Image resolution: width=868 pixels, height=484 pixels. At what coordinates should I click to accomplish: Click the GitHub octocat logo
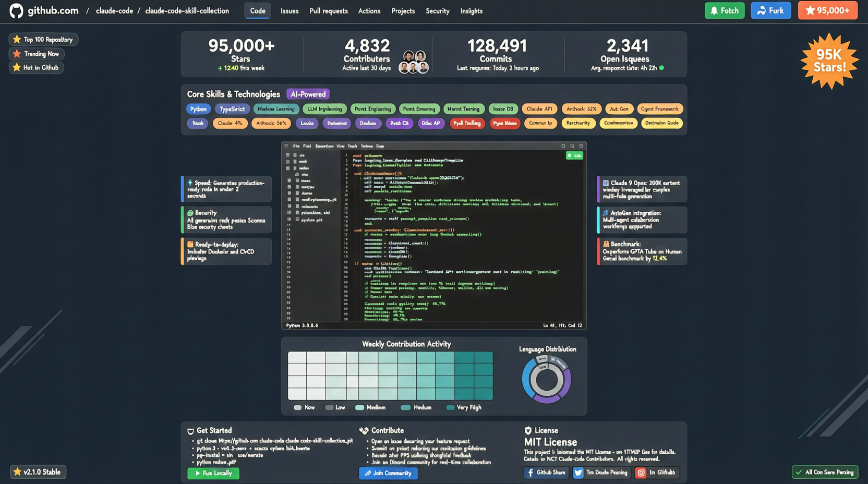[16, 11]
